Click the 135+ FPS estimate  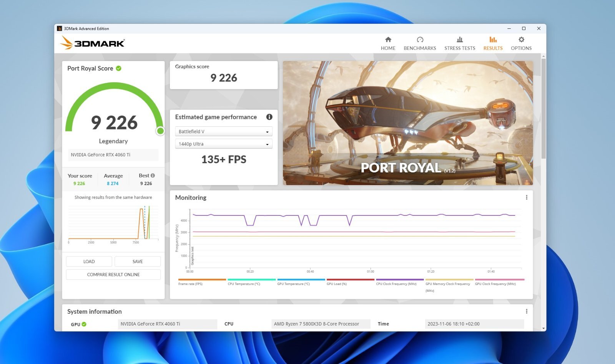click(224, 159)
